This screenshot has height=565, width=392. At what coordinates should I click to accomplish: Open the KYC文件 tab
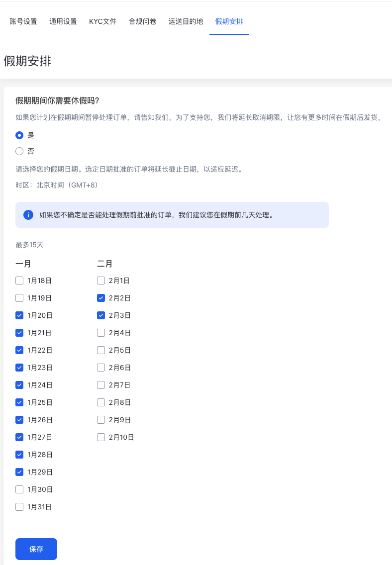click(x=102, y=21)
